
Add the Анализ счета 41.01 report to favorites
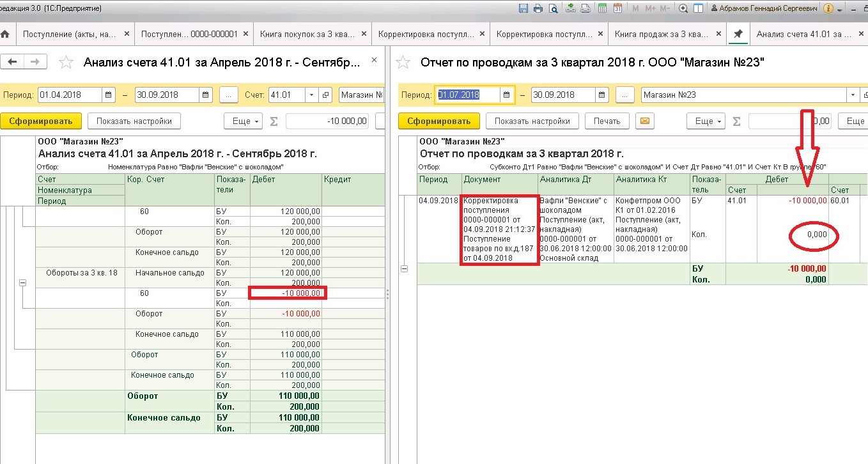(x=65, y=62)
